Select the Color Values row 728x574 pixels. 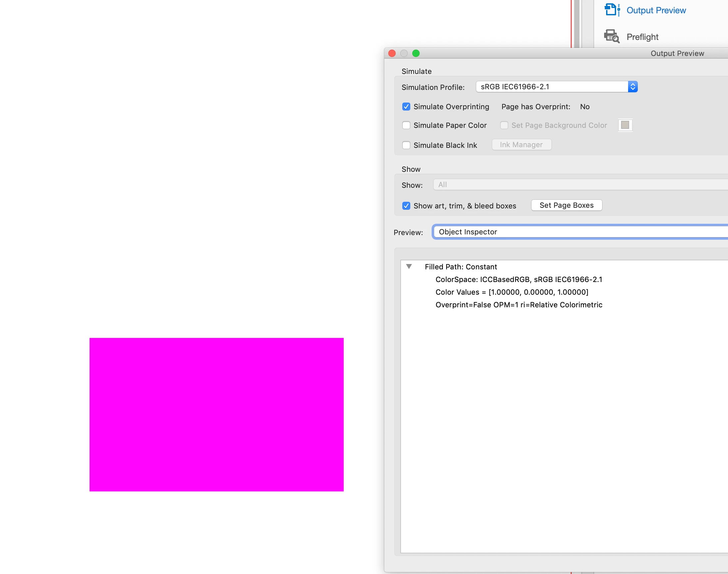pos(512,292)
